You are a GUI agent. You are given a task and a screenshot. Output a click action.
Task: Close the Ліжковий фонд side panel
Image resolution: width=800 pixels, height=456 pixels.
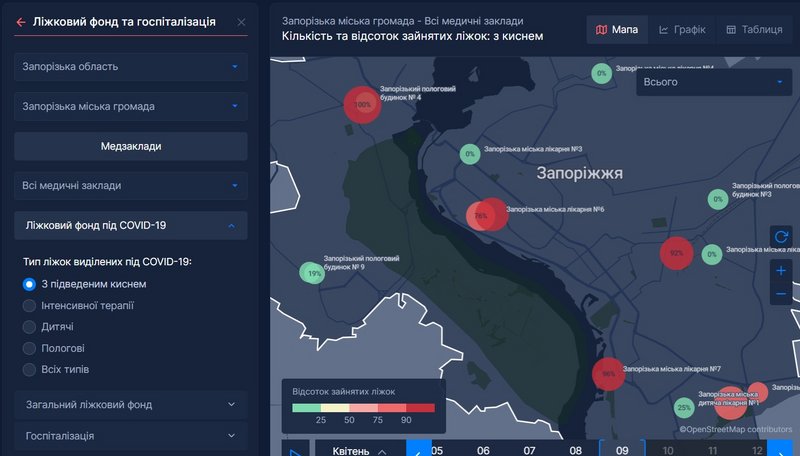241,22
